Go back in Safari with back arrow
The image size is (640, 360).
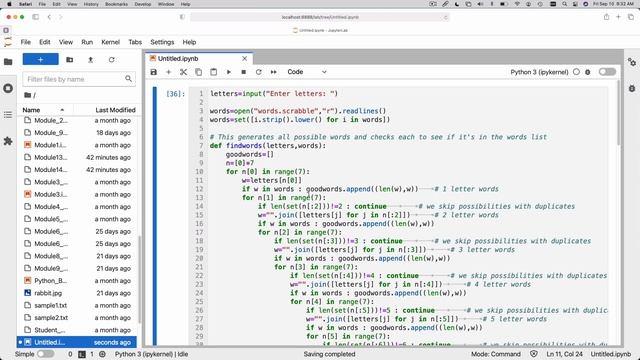coord(49,17)
